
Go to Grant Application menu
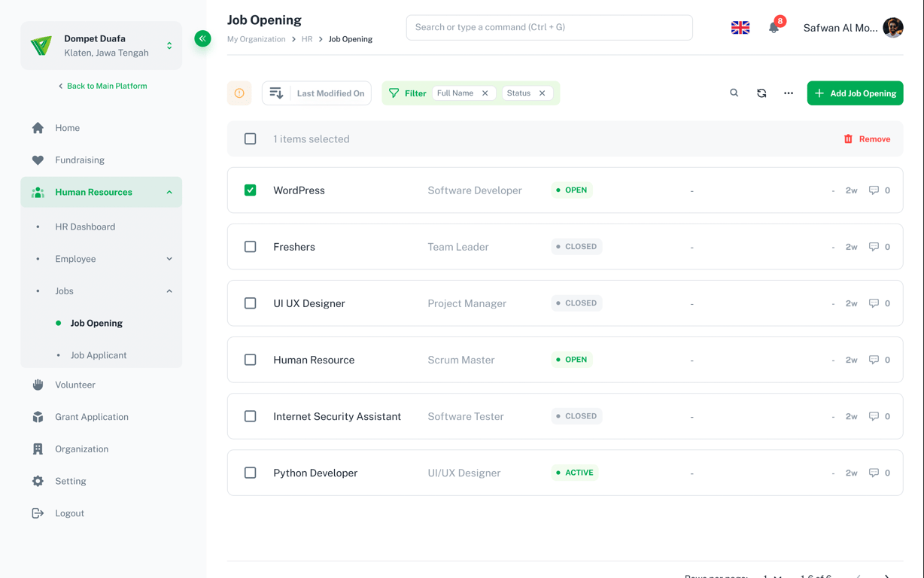pyautogui.click(x=92, y=417)
